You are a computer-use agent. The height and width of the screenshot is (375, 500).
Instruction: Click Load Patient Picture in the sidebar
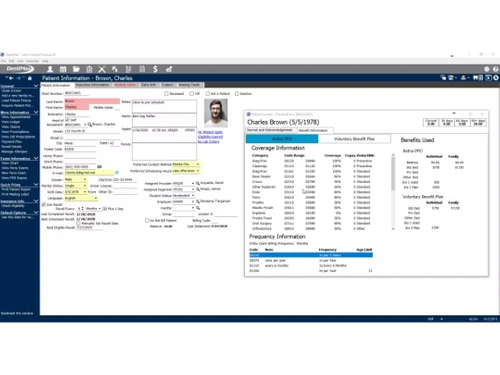(x=16, y=100)
